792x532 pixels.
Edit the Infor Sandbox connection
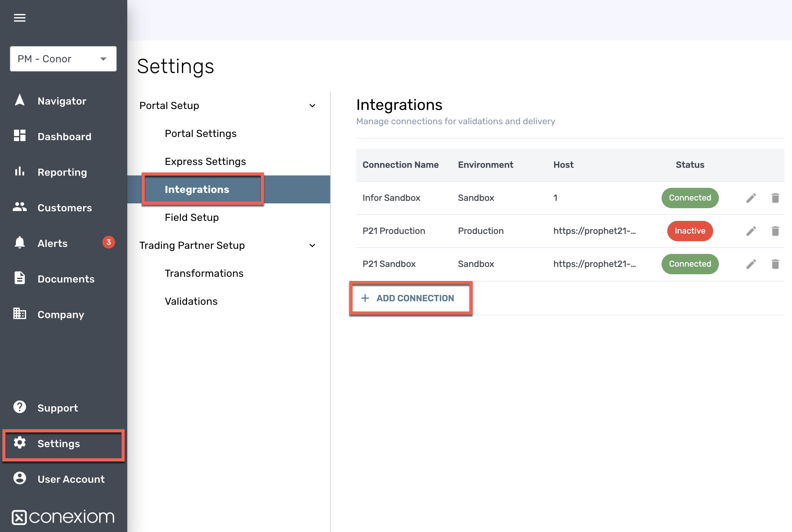(x=751, y=198)
